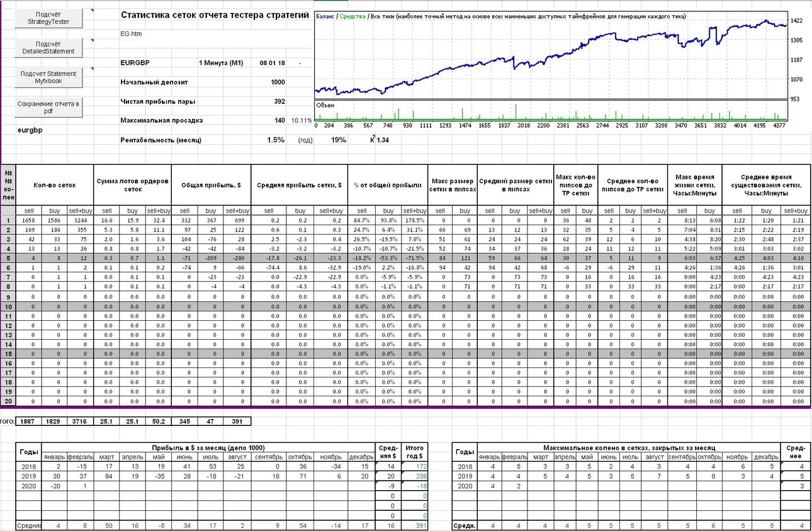
Task: Select the -71.5% cell
Action: point(414,258)
